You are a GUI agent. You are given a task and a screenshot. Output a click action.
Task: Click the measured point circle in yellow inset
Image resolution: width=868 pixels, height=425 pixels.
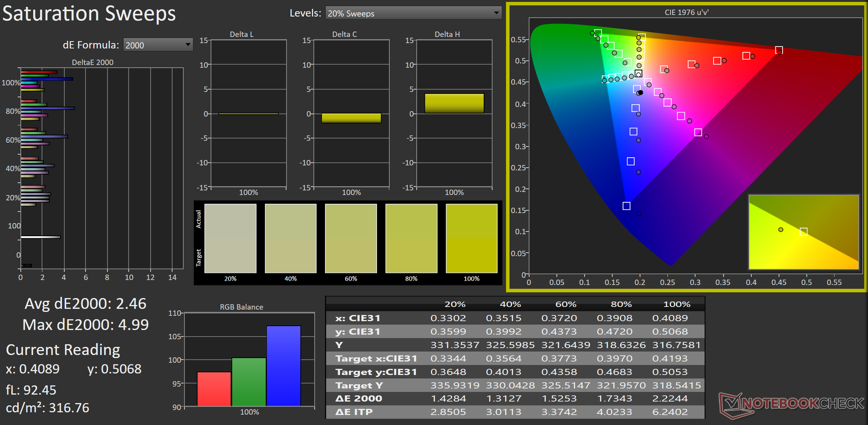coord(781,230)
